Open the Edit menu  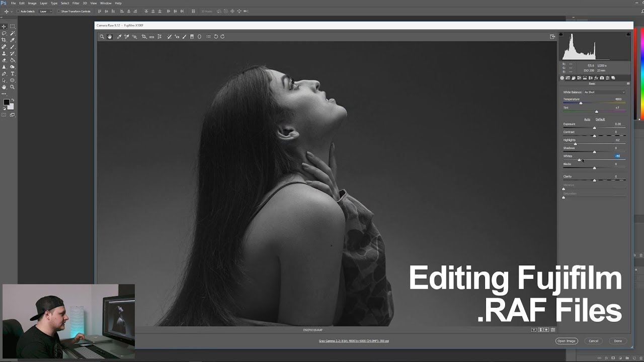point(22,3)
